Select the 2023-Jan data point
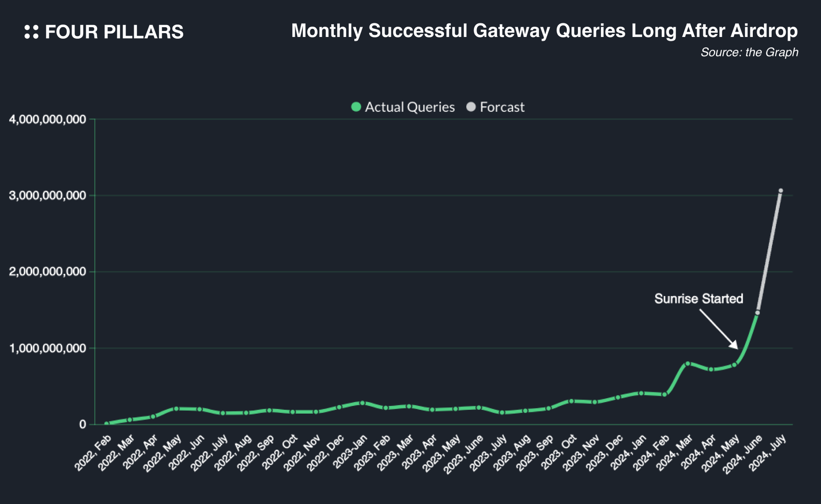This screenshot has height=504, width=821. click(x=362, y=403)
